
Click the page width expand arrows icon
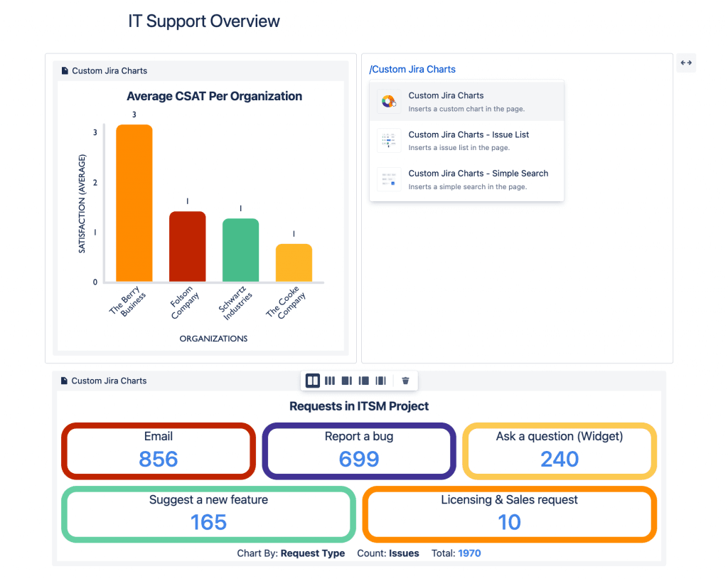coord(685,63)
